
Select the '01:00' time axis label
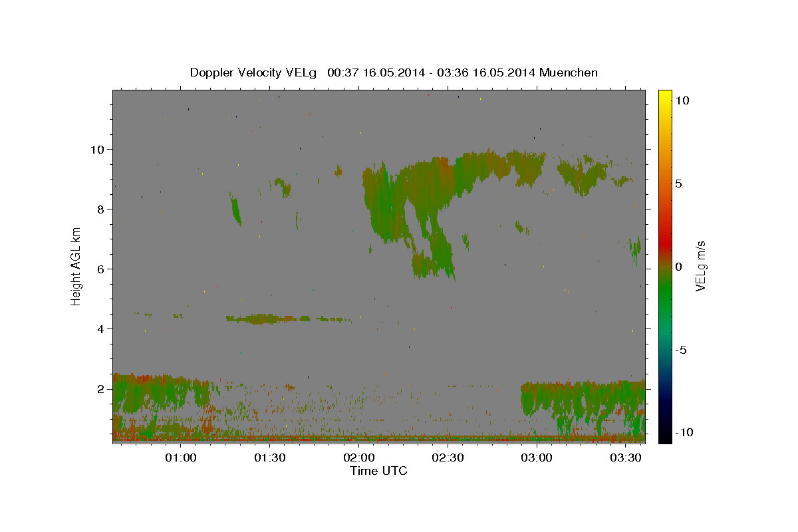pyautogui.click(x=180, y=458)
